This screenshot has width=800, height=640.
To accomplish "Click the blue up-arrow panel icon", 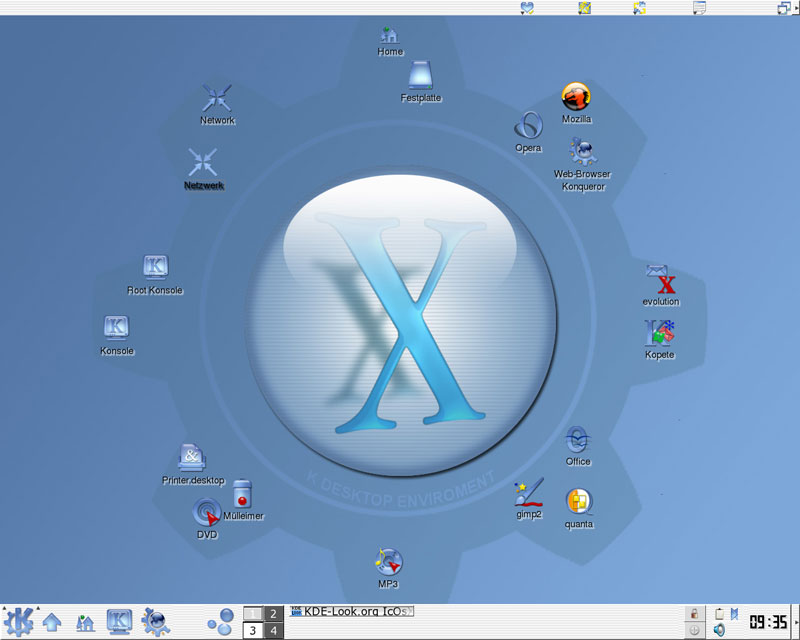I will pos(52,622).
